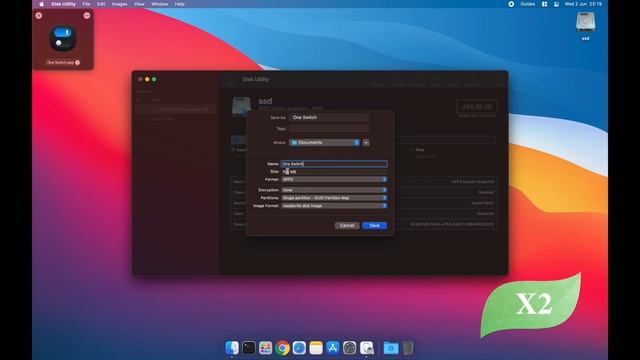Click the Size field in the dialog

point(334,172)
